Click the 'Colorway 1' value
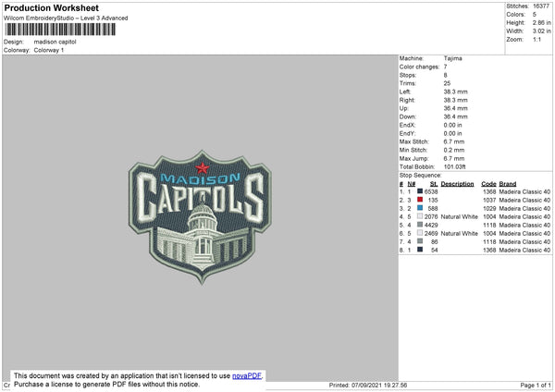The width and height of the screenshot is (555, 392). click(x=49, y=50)
